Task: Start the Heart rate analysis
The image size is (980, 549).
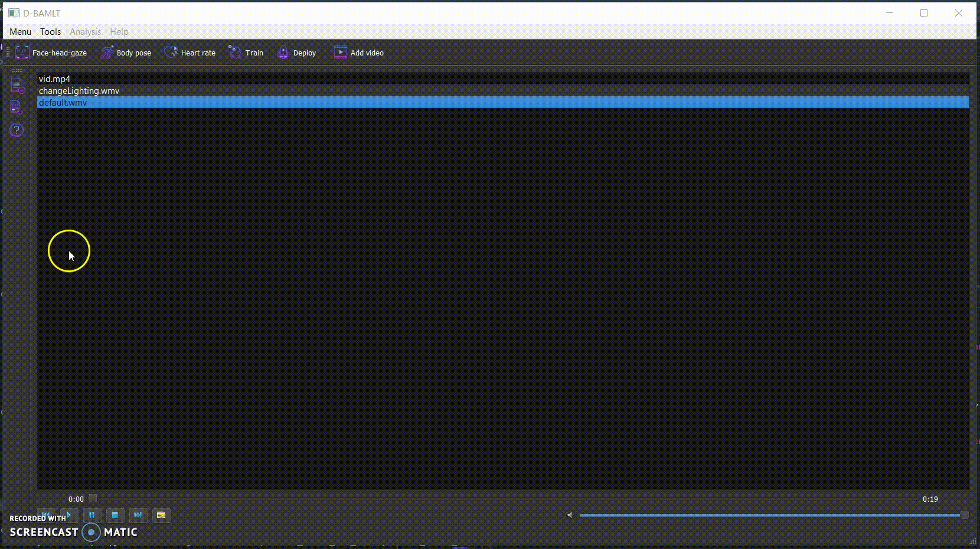Action: click(190, 53)
